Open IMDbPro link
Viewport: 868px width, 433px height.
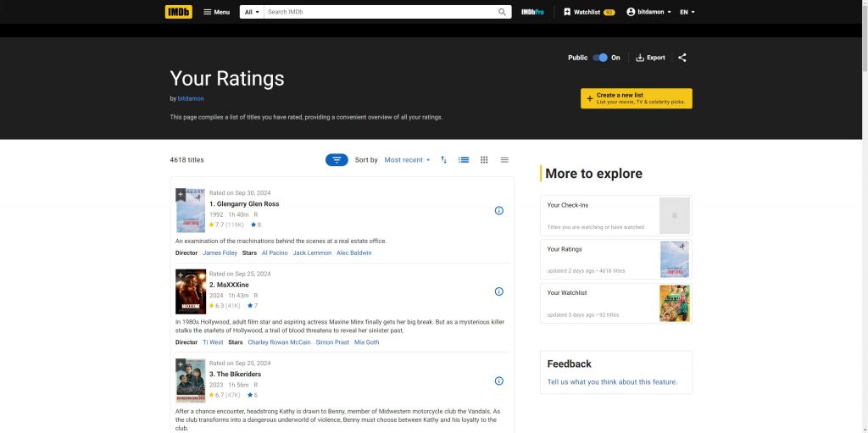coord(532,12)
